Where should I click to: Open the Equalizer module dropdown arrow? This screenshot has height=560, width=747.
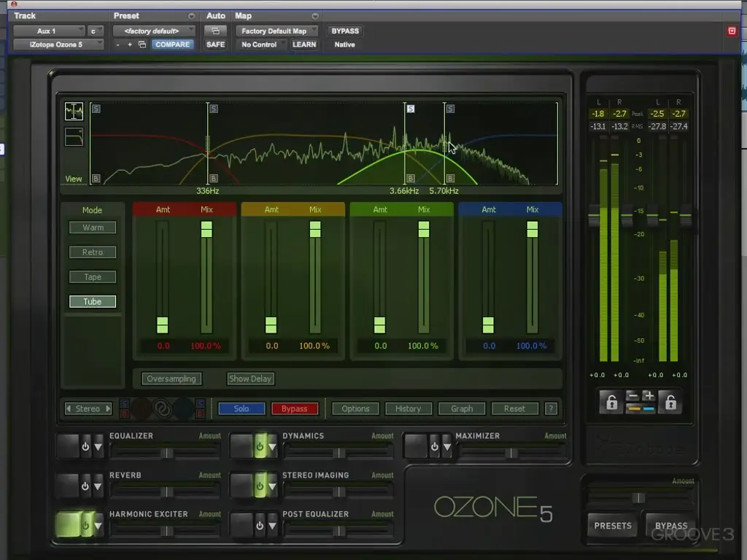(x=98, y=447)
